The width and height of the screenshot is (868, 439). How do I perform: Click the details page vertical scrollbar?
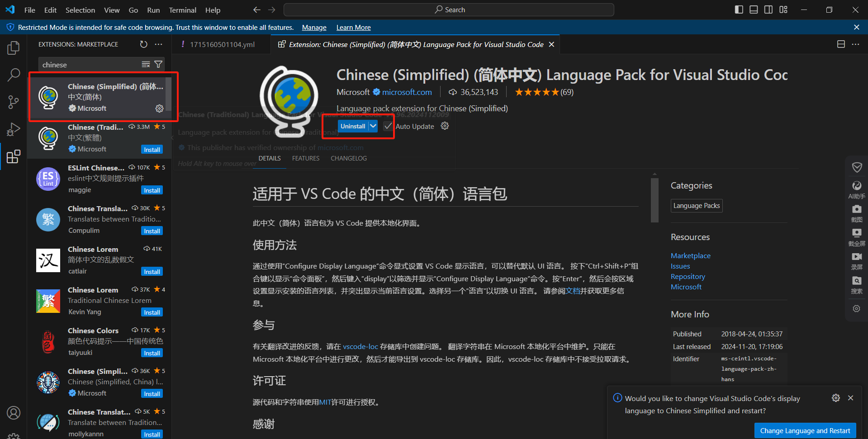655,200
